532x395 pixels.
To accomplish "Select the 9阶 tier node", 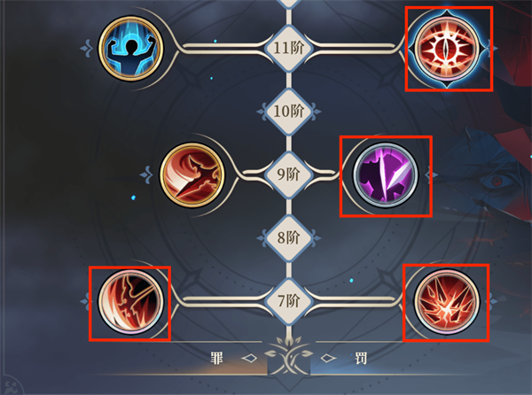I will (x=288, y=174).
